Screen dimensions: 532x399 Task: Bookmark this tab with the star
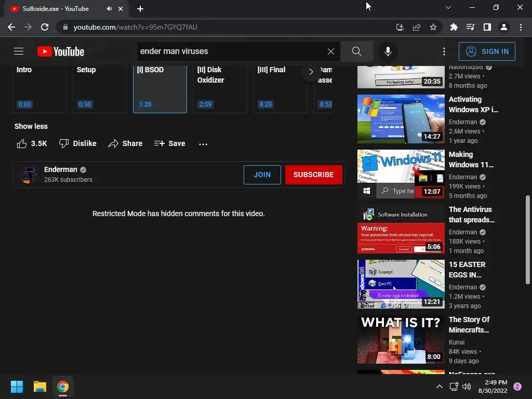pos(433,27)
